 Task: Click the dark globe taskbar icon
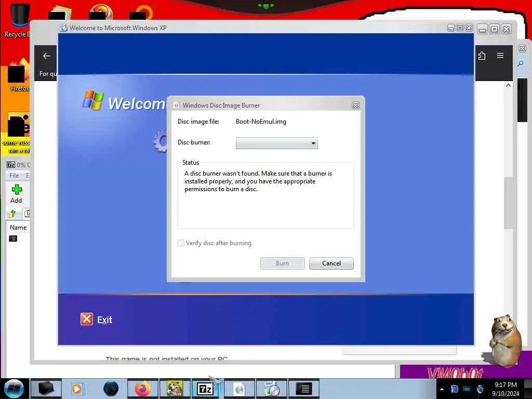coord(111,389)
